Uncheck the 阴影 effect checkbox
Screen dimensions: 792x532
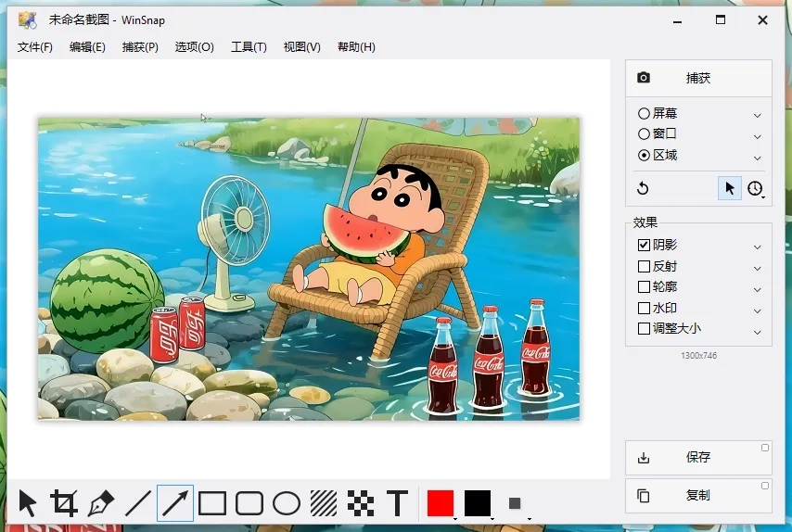coord(644,245)
